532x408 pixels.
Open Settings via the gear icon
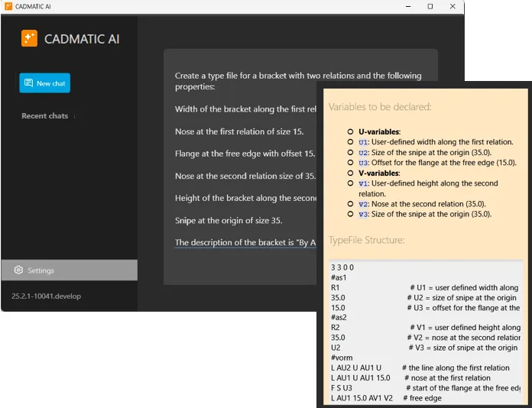[x=18, y=270]
